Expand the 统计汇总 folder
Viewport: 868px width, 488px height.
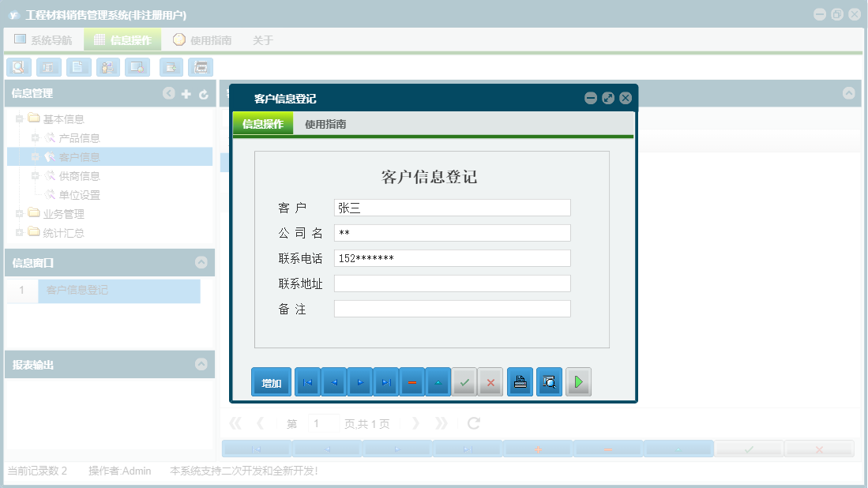(20, 232)
